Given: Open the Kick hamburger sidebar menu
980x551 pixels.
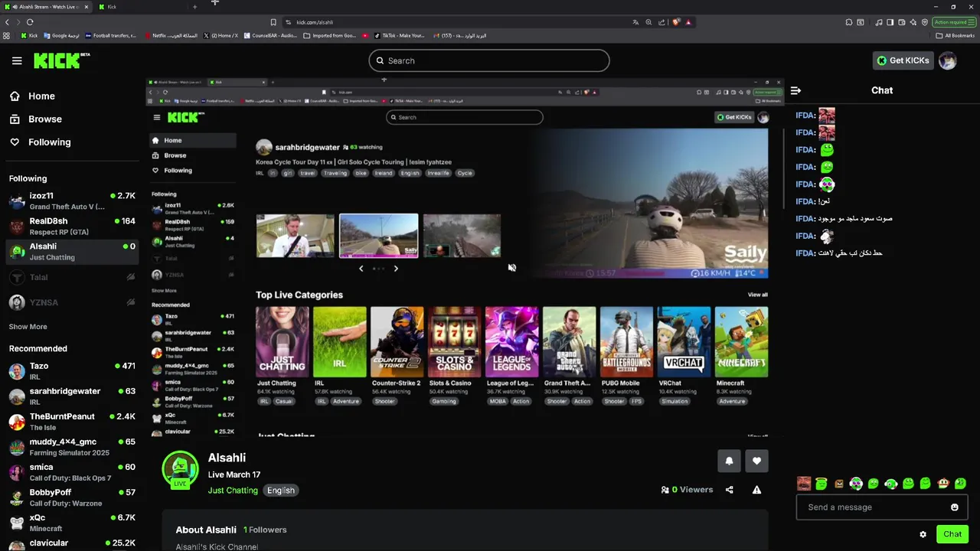Looking at the screenshot, I should click(x=17, y=60).
